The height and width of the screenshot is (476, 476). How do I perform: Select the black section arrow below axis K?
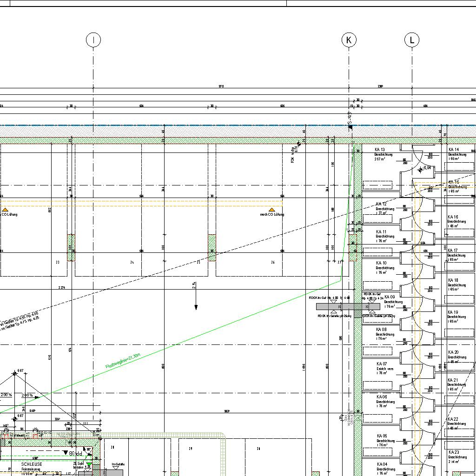(x=350, y=127)
